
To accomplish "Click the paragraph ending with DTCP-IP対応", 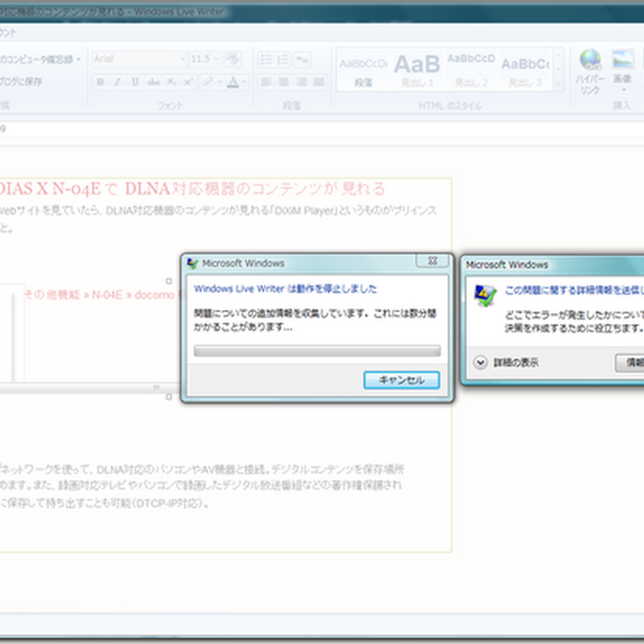I will pyautogui.click(x=201, y=486).
